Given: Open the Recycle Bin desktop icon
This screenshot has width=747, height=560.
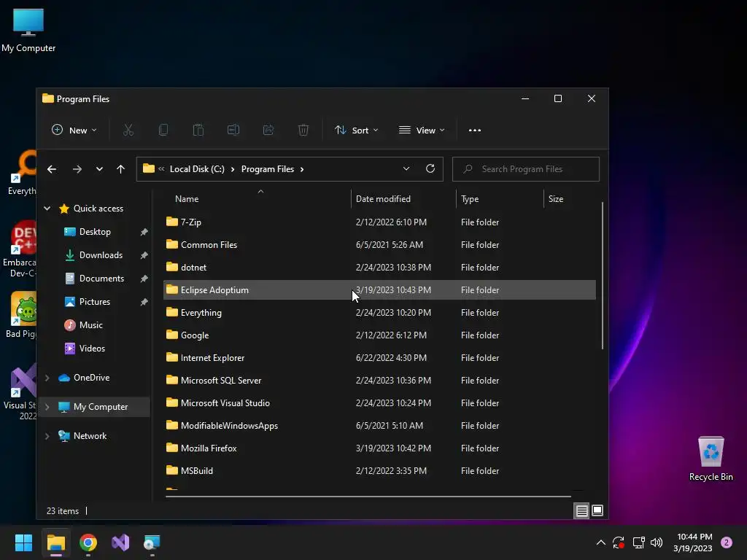Looking at the screenshot, I should pyautogui.click(x=711, y=459).
